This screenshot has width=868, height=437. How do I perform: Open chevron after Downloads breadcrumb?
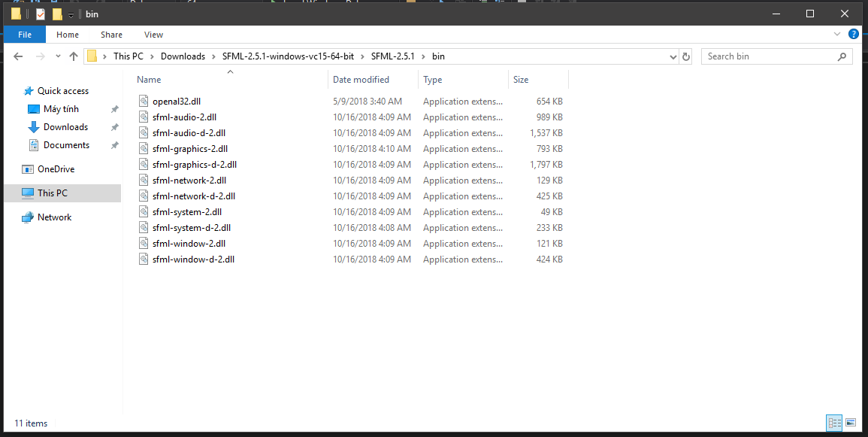pyautogui.click(x=213, y=56)
